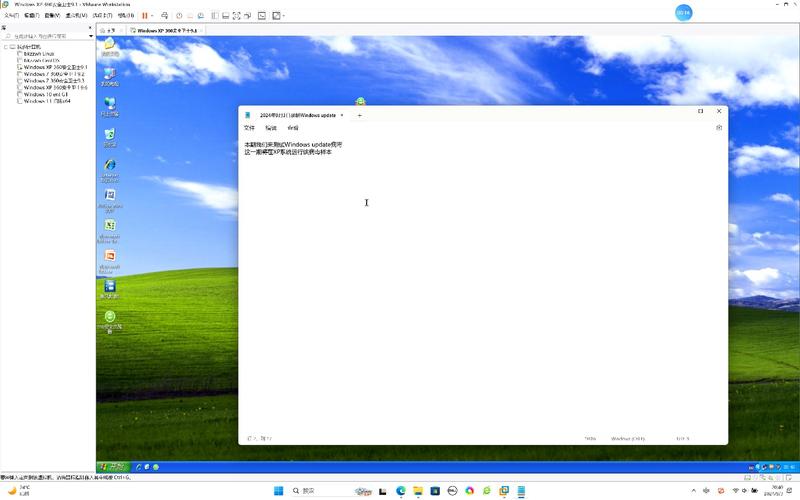Open the 虚拟机 menu in VMware menu bar
800x500 pixels.
pyautogui.click(x=76, y=16)
